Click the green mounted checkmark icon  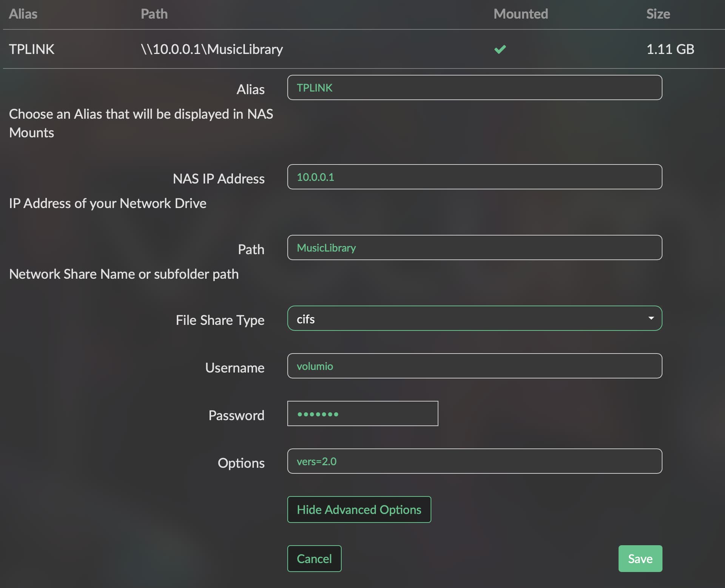tap(500, 49)
